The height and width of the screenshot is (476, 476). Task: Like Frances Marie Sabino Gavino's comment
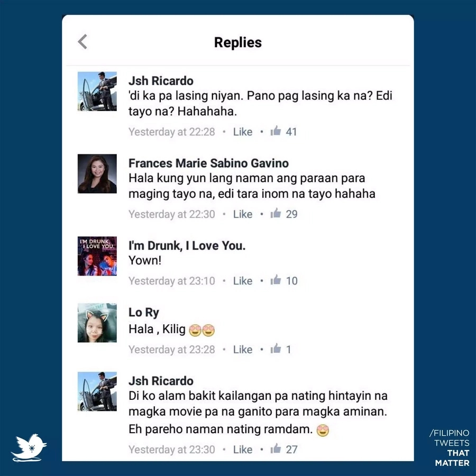(243, 214)
